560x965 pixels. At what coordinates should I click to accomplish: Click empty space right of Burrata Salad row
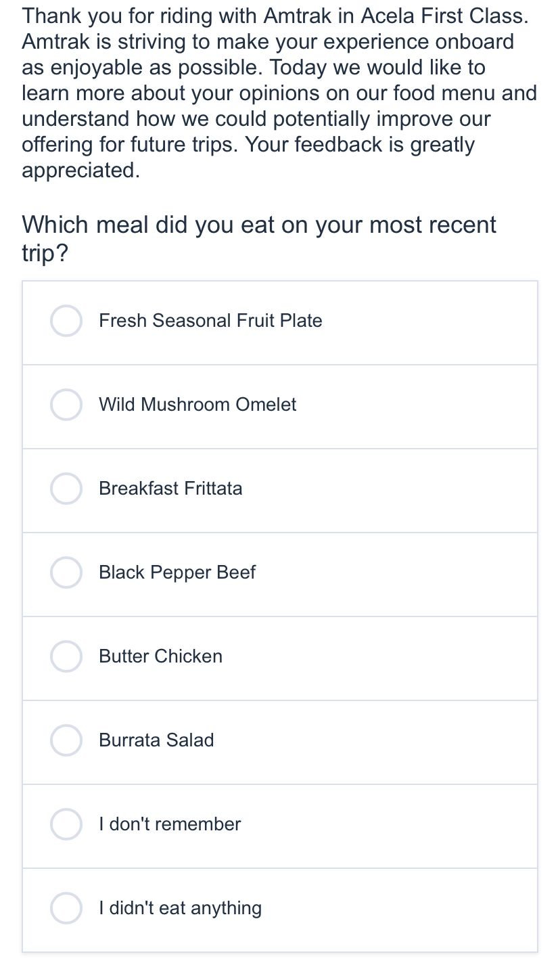pos(406,740)
